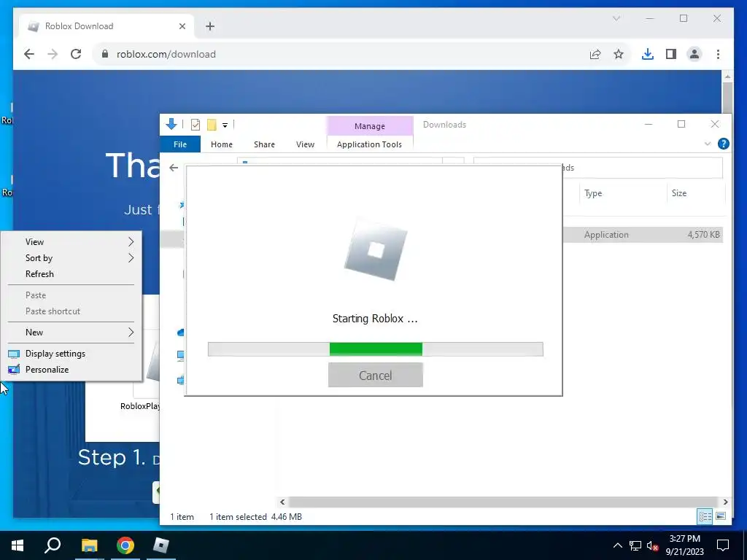The image size is (747, 560).
Task: Click Chrome page scrollbar up arrow
Action: [727, 76]
